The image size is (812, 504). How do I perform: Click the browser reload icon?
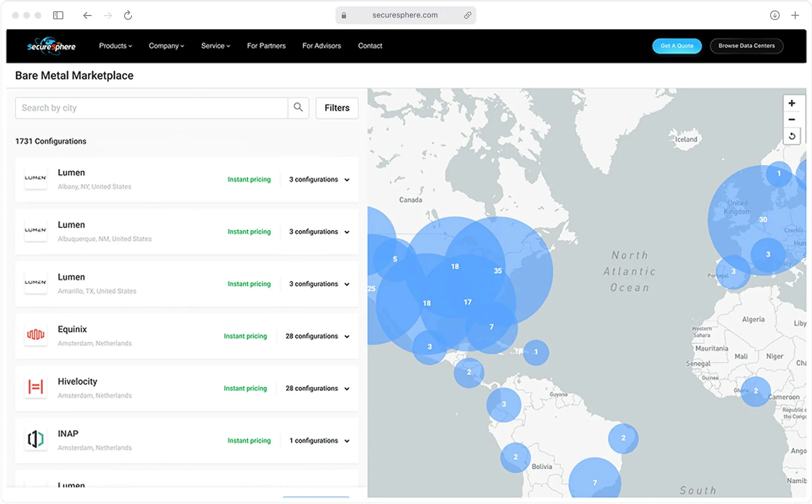tap(128, 15)
